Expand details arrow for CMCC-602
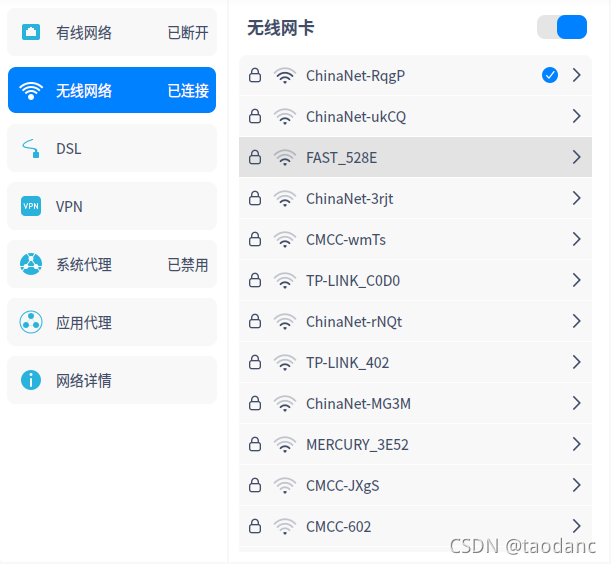This screenshot has height=564, width=611. [577, 526]
